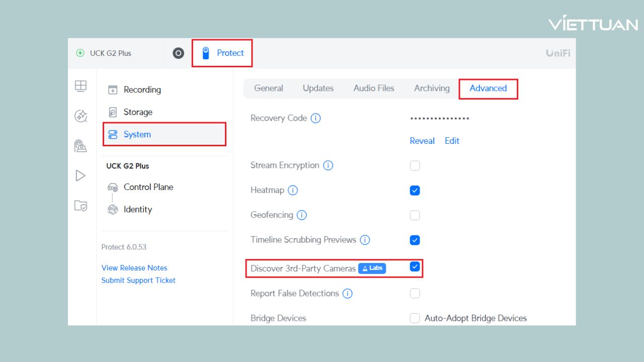Click the Bridge Devices label

pyautogui.click(x=278, y=318)
